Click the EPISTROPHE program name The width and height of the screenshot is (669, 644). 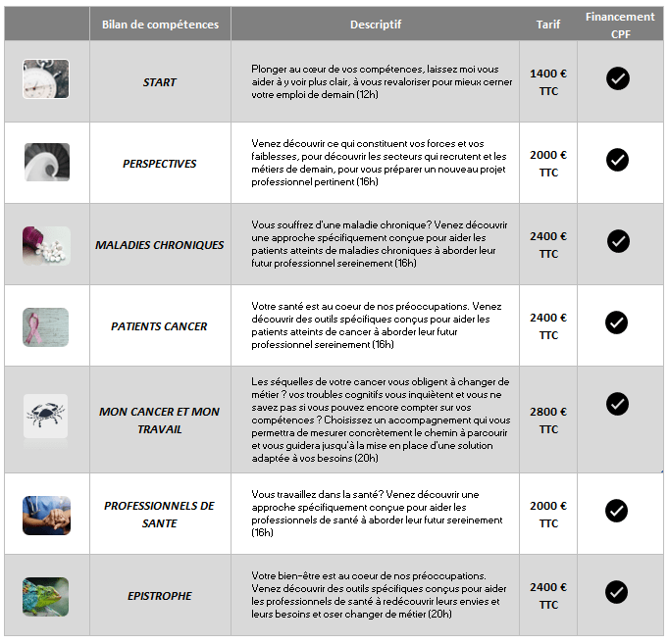click(x=160, y=596)
